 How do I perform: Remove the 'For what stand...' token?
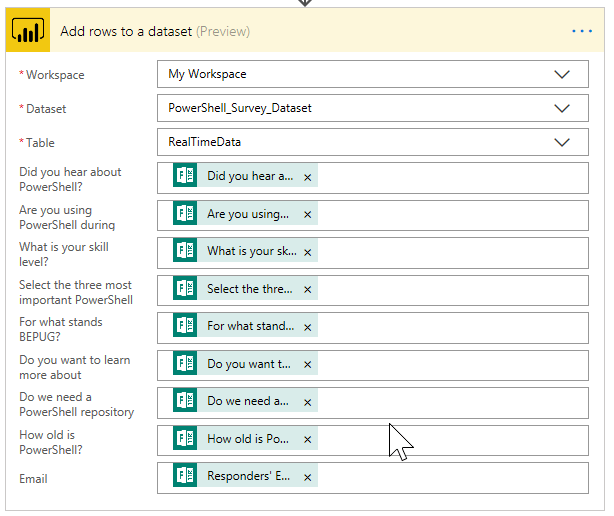[308, 327]
